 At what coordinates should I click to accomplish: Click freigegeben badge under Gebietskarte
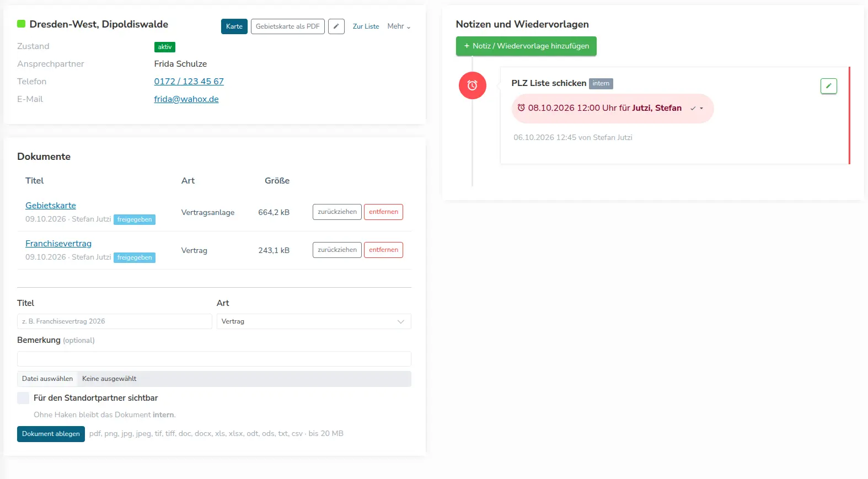[x=135, y=219]
